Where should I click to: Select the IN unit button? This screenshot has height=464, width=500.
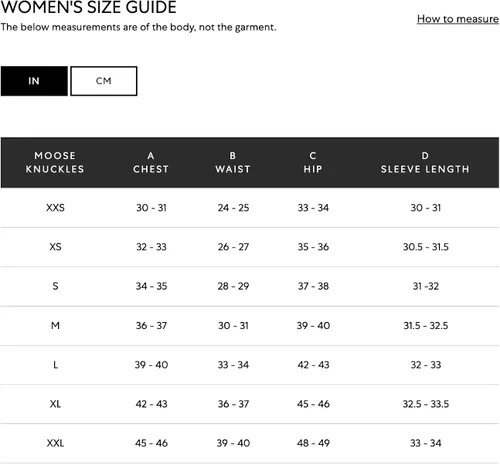click(34, 81)
